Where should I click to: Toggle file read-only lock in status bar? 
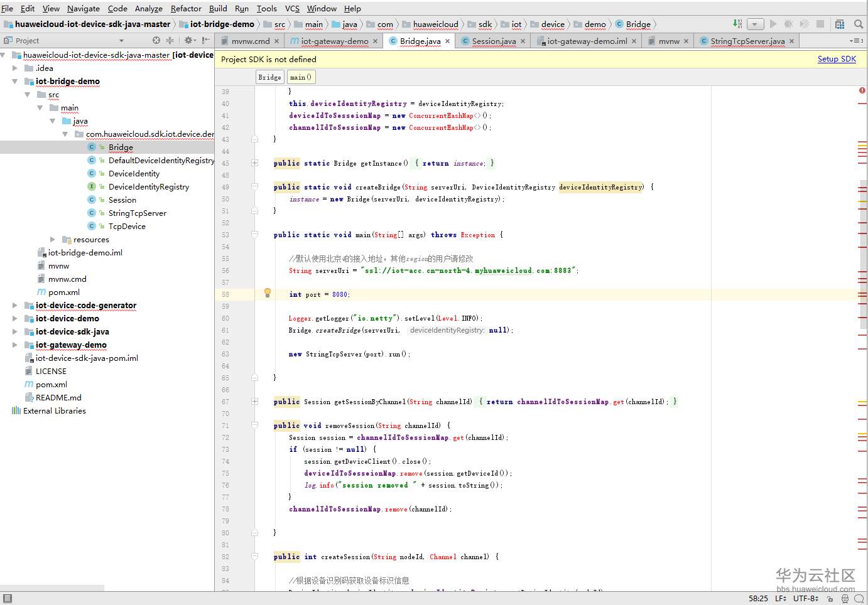point(830,599)
